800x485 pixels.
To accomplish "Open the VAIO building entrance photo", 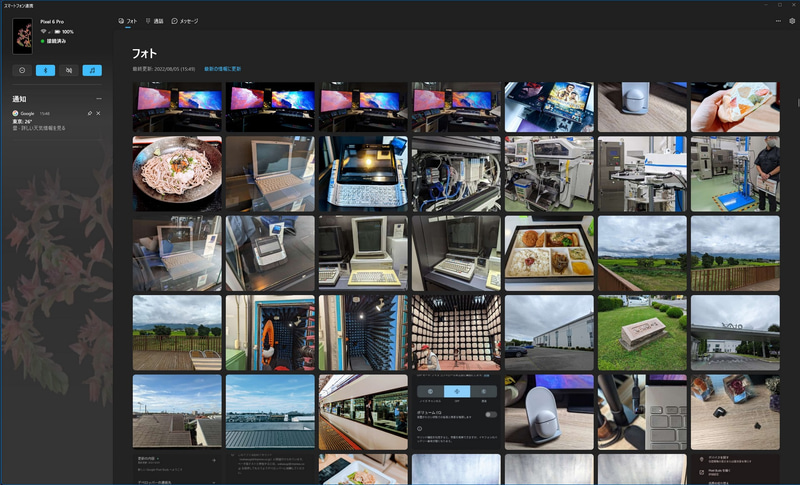I will coord(735,333).
